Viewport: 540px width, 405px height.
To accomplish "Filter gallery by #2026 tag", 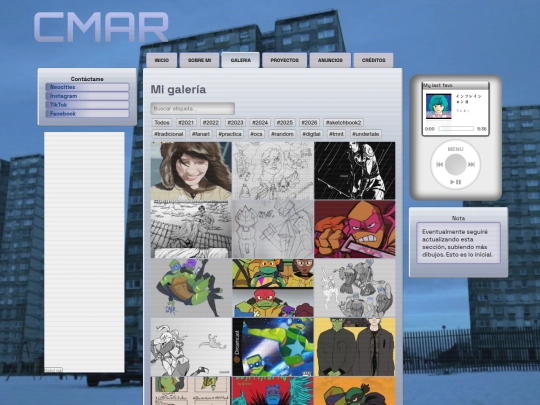I will pos(309,123).
